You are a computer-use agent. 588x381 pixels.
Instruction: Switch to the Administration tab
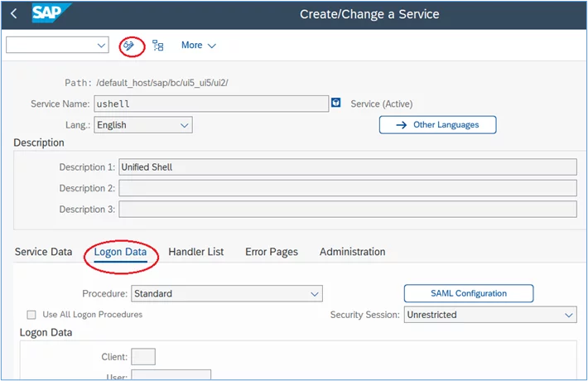click(x=353, y=252)
